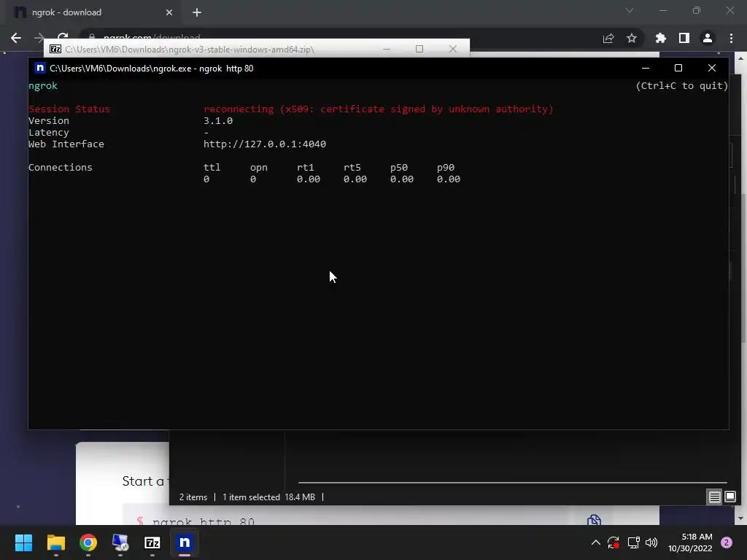Open the remote desktop taskbar icon
This screenshot has height=560, width=747.
pos(120,542)
